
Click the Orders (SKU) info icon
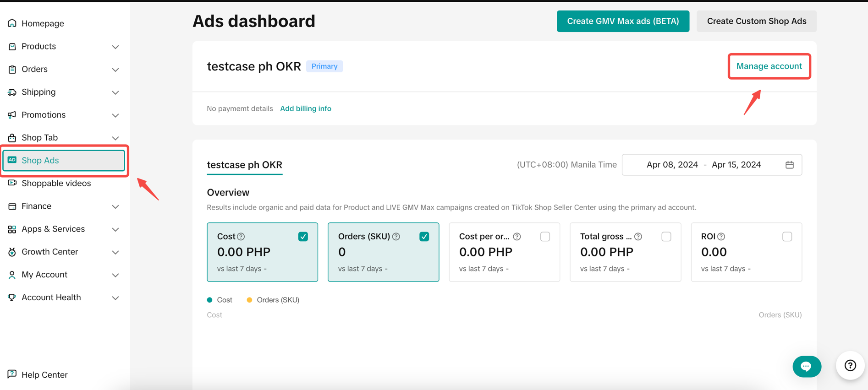(x=396, y=237)
